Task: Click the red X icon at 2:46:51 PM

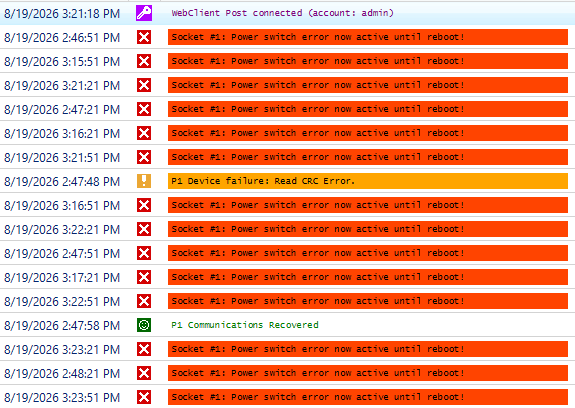Action: tap(144, 37)
